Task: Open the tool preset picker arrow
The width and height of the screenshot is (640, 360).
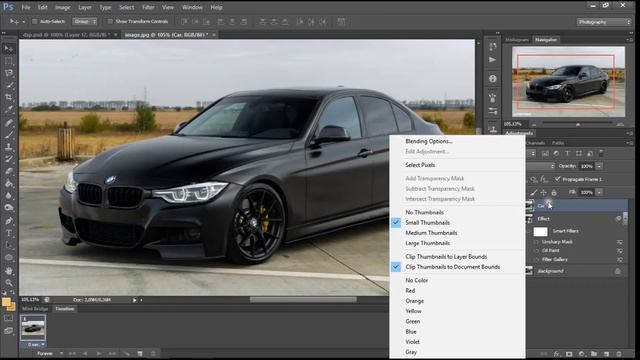Action: pos(23,21)
